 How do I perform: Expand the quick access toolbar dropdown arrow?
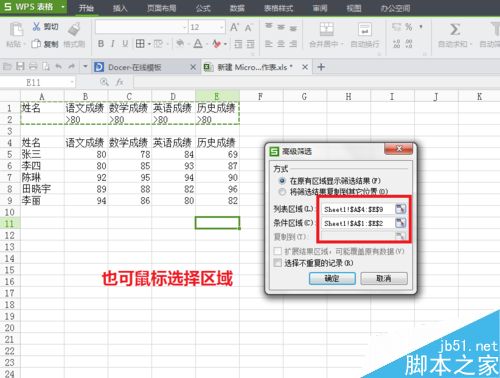coord(85,67)
